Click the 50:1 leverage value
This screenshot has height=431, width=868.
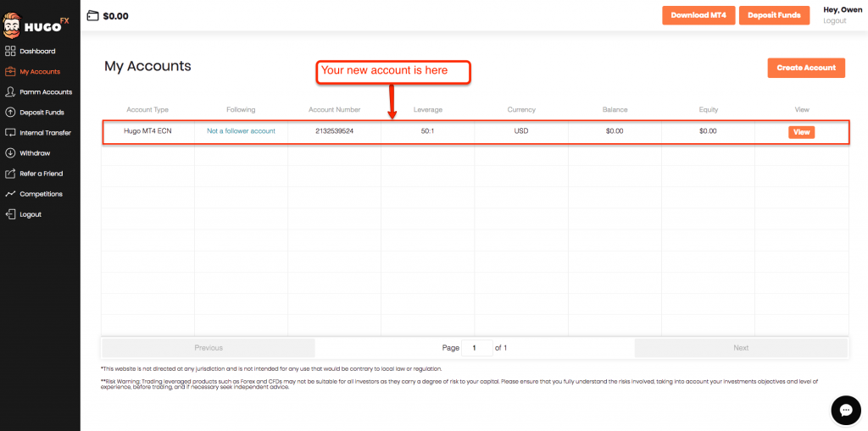tap(428, 131)
